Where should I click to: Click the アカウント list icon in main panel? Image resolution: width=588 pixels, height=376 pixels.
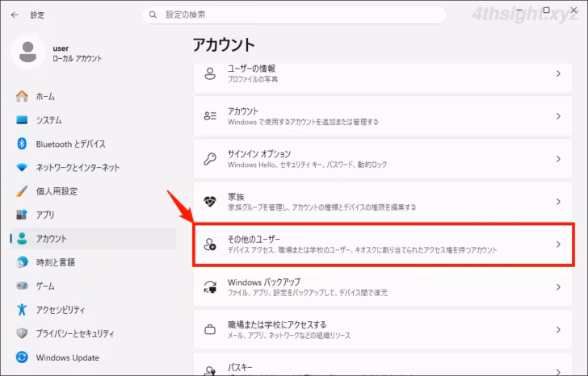click(210, 116)
